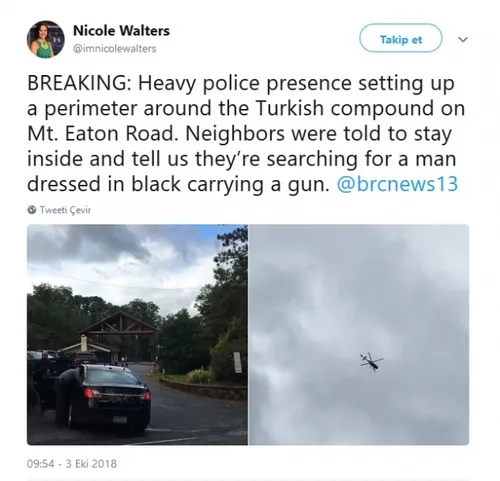Open the Nicole Walters display name
This screenshot has width=500, height=481.
(121, 31)
